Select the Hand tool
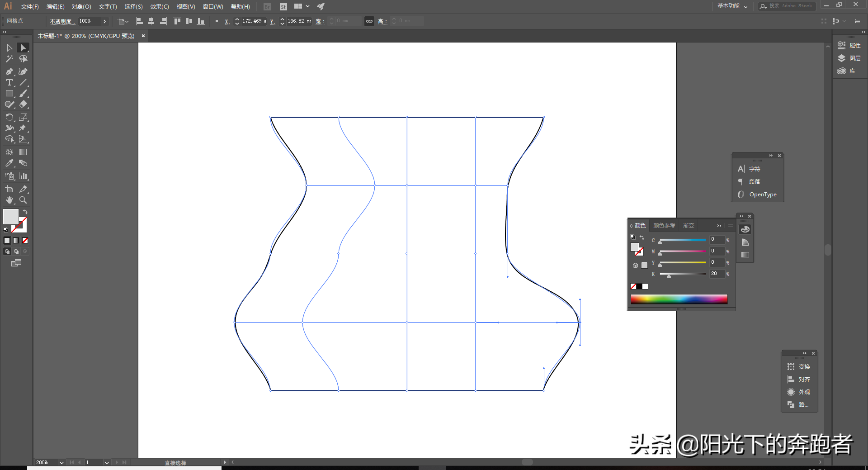The width and height of the screenshot is (868, 470). tap(9, 200)
